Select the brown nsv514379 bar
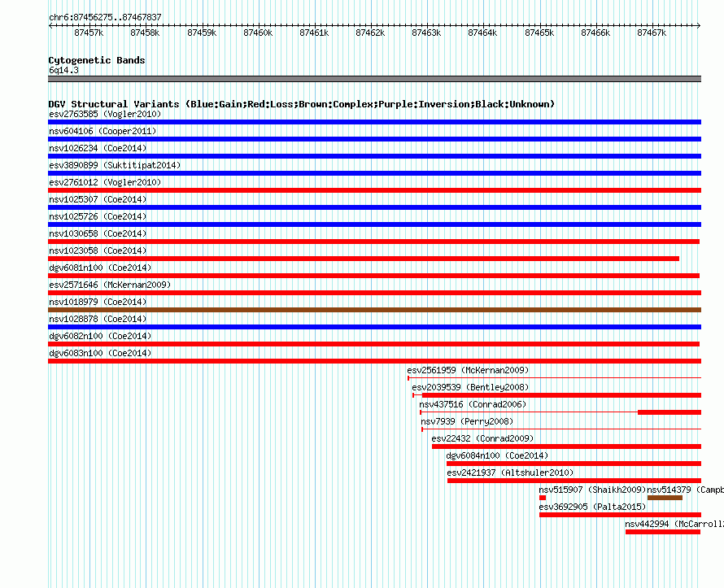Screen dimensions: 724x588 (x=665, y=498)
